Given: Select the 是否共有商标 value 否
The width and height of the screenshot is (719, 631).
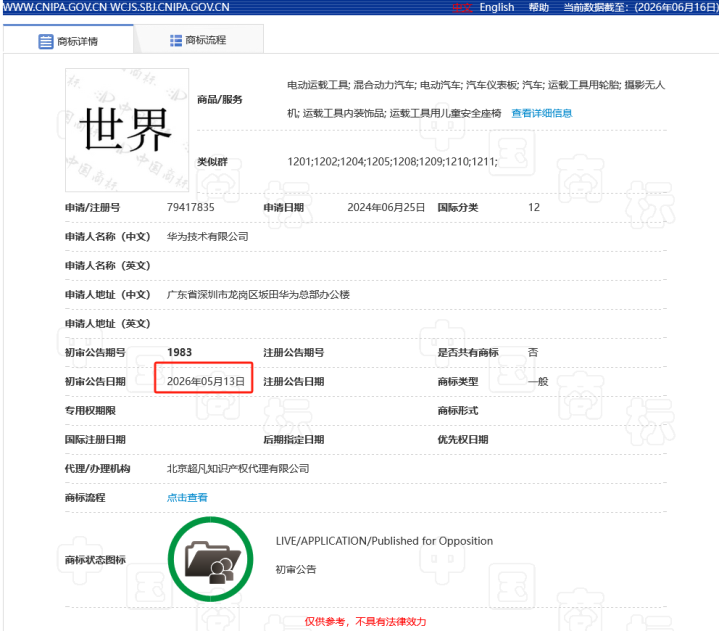Looking at the screenshot, I should click(x=533, y=352).
